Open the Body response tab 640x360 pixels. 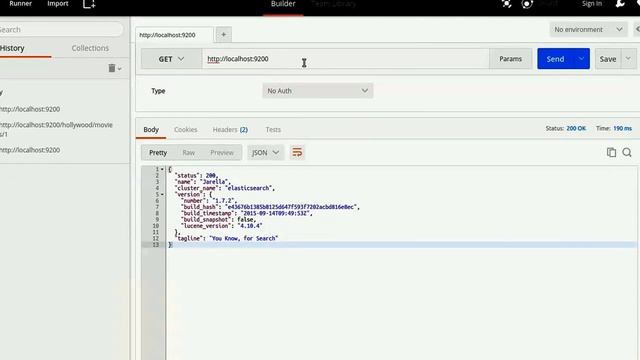[151, 129]
